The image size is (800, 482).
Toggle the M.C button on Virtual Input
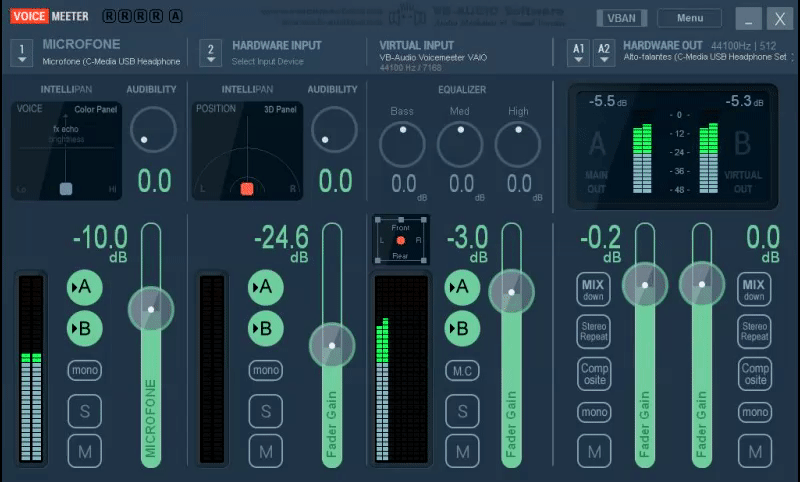click(x=462, y=371)
